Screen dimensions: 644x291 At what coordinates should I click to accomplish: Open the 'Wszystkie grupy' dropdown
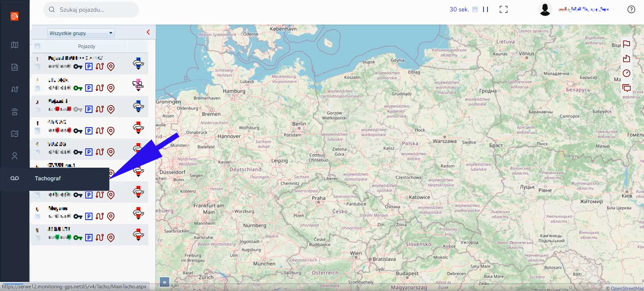[x=81, y=33]
